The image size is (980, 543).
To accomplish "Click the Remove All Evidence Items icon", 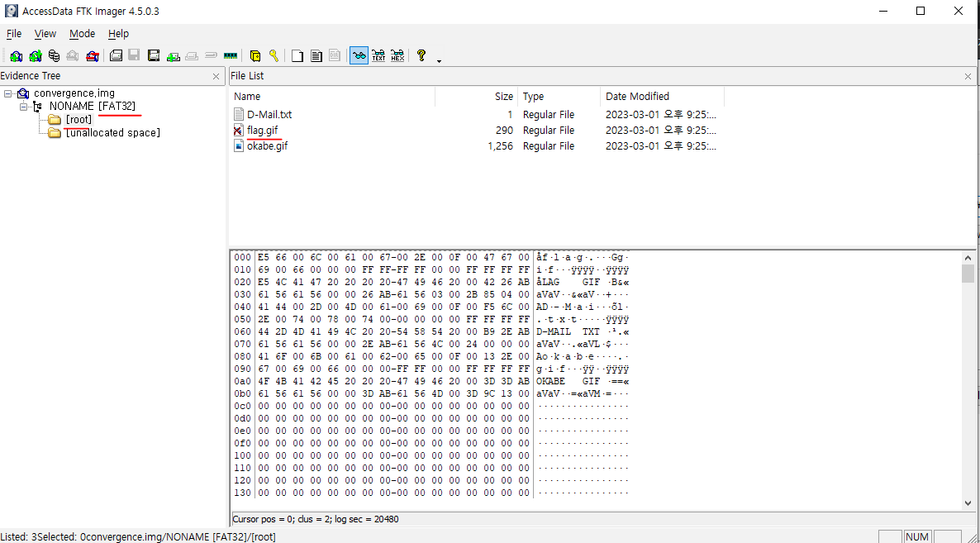I will (93, 55).
